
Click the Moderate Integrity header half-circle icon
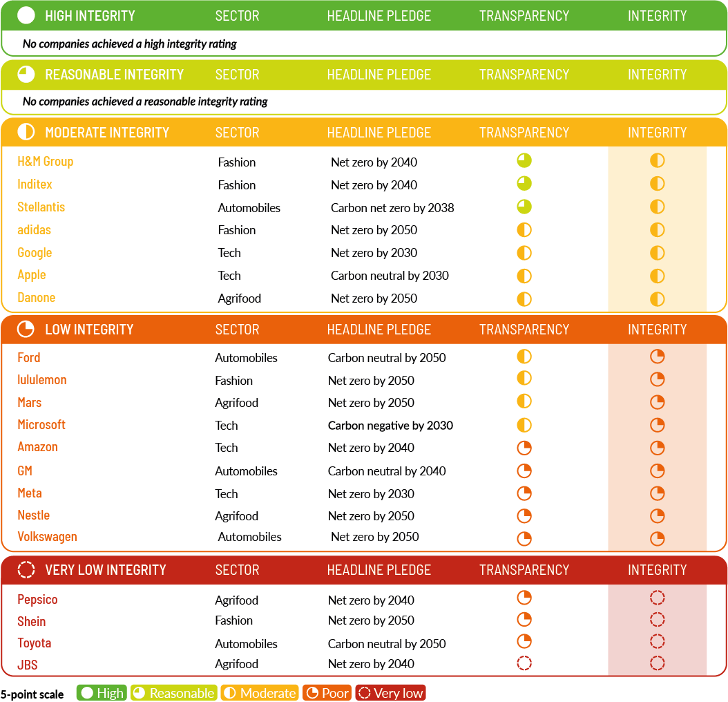pyautogui.click(x=26, y=132)
